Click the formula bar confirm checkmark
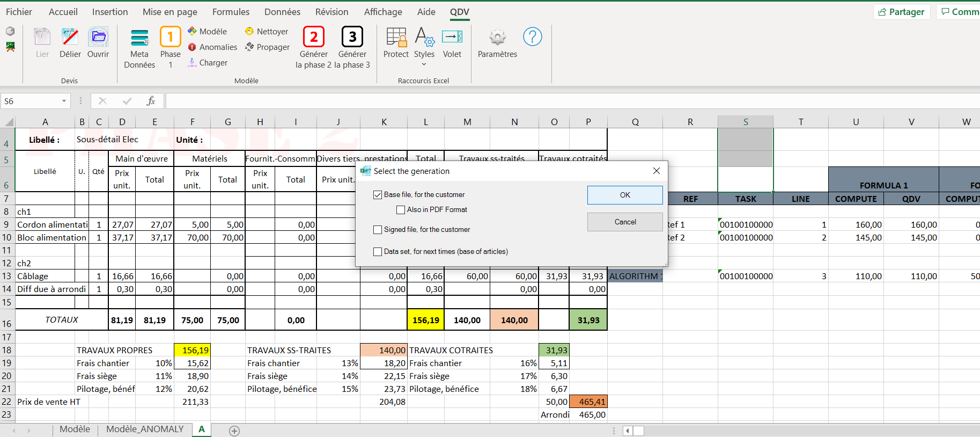980x437 pixels. point(127,101)
